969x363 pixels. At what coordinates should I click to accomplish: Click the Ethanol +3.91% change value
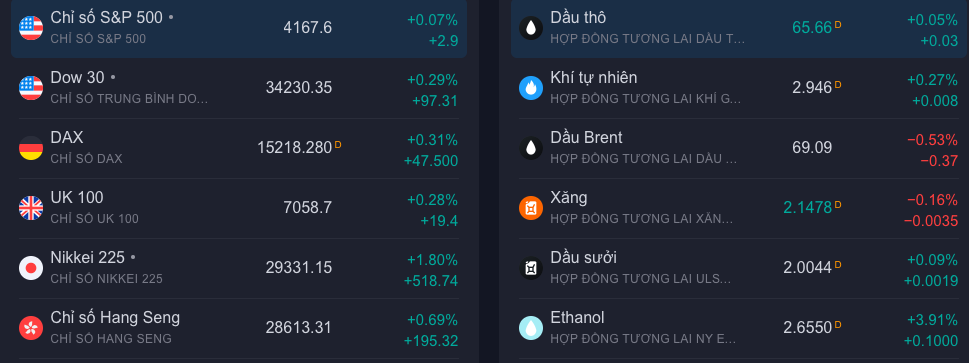933,320
